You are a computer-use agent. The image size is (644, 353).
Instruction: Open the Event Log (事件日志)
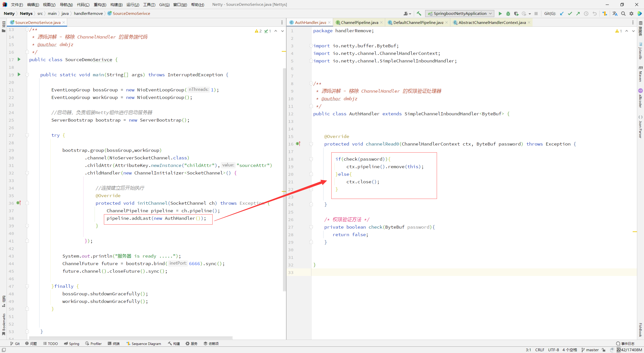tap(625, 344)
